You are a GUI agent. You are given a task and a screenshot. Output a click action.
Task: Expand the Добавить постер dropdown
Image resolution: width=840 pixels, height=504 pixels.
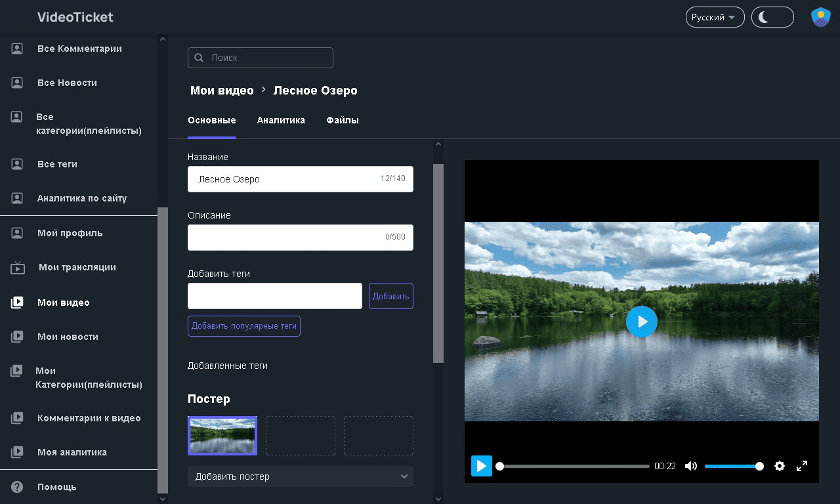[x=300, y=476]
